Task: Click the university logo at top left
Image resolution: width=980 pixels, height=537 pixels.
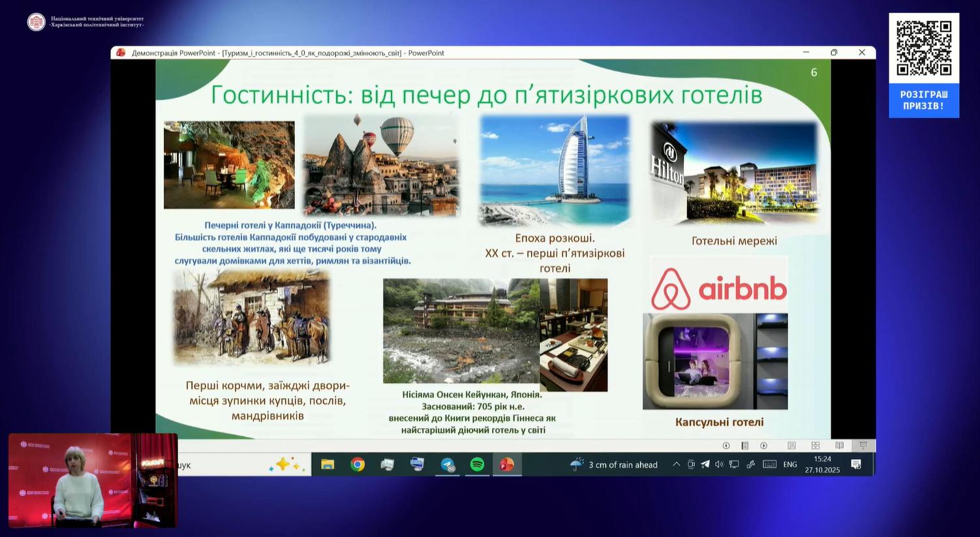Action: pos(85,22)
